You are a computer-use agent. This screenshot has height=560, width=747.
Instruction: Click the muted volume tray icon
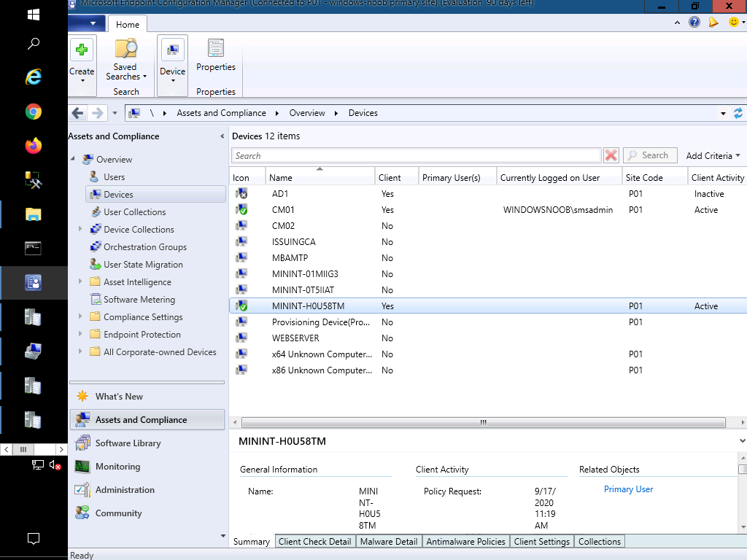tap(55, 465)
